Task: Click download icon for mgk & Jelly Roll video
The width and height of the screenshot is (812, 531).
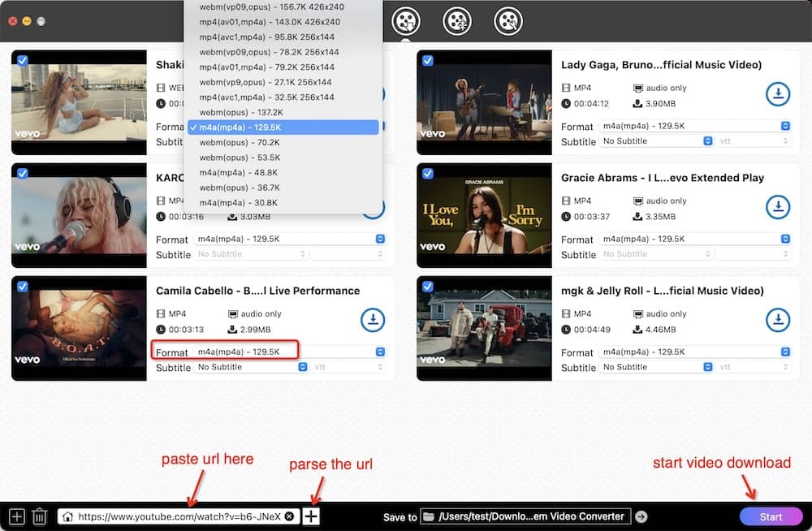Action: pyautogui.click(x=778, y=320)
